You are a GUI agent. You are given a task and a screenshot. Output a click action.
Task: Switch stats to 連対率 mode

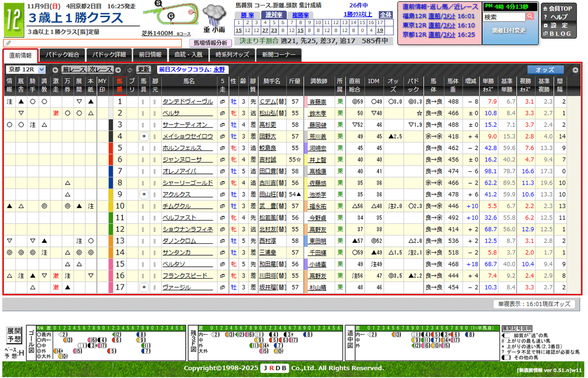[x=274, y=15]
